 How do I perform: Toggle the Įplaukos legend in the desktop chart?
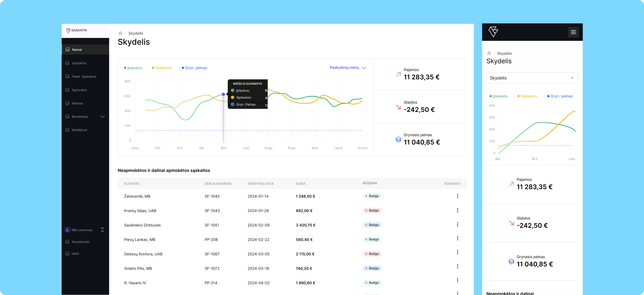[x=133, y=68]
